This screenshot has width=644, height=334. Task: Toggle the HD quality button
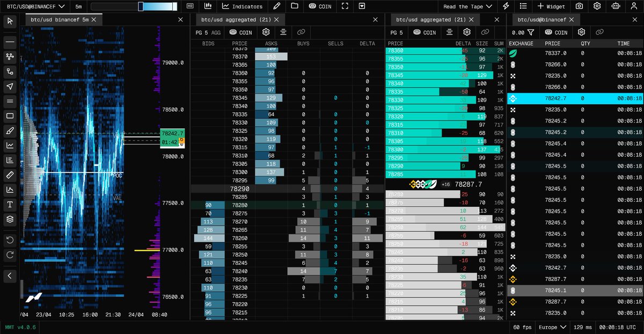[190, 6]
